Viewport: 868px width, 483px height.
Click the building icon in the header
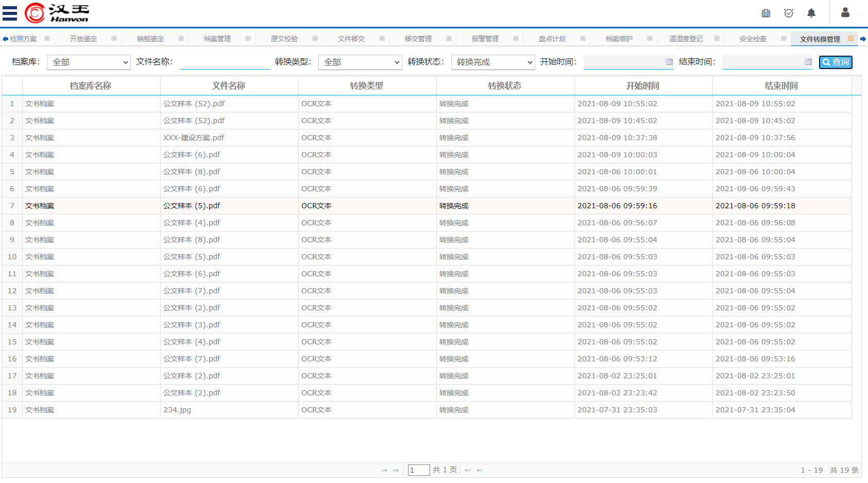[766, 13]
